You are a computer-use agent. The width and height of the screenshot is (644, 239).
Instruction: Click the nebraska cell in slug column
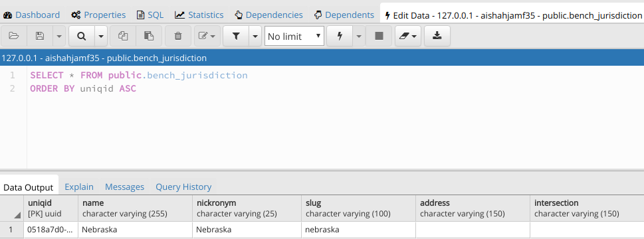coord(359,230)
